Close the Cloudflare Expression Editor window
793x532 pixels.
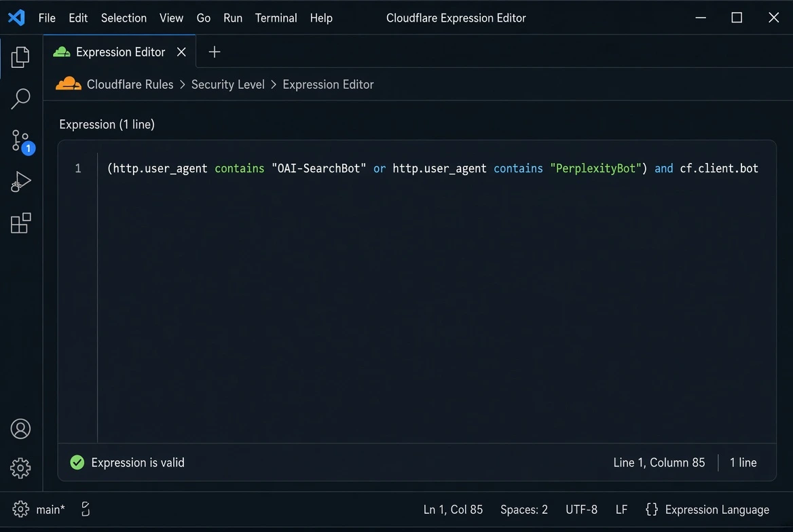click(773, 18)
